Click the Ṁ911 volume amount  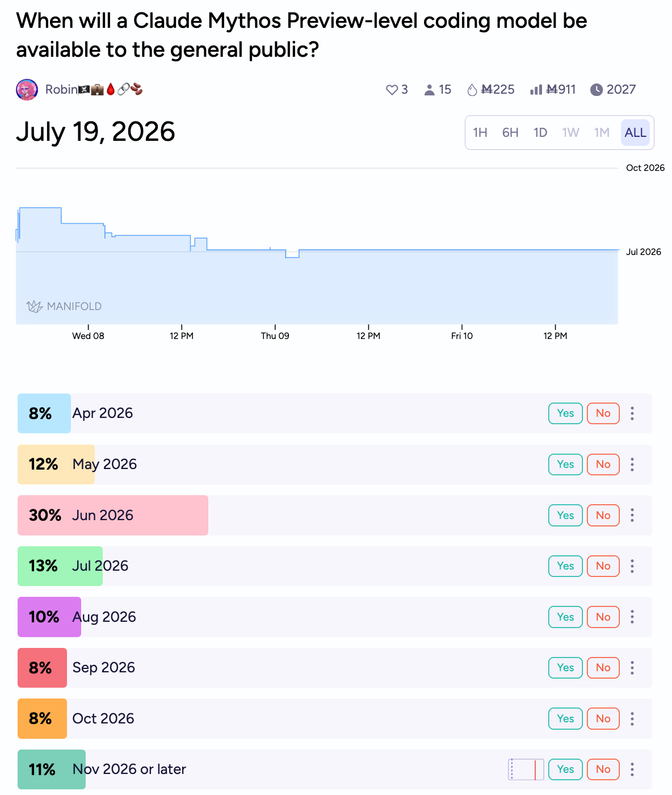point(561,90)
